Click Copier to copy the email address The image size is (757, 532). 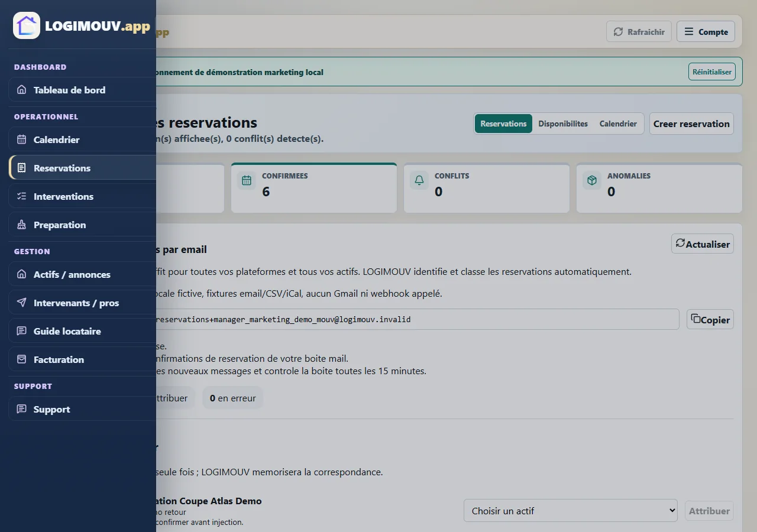pos(710,320)
